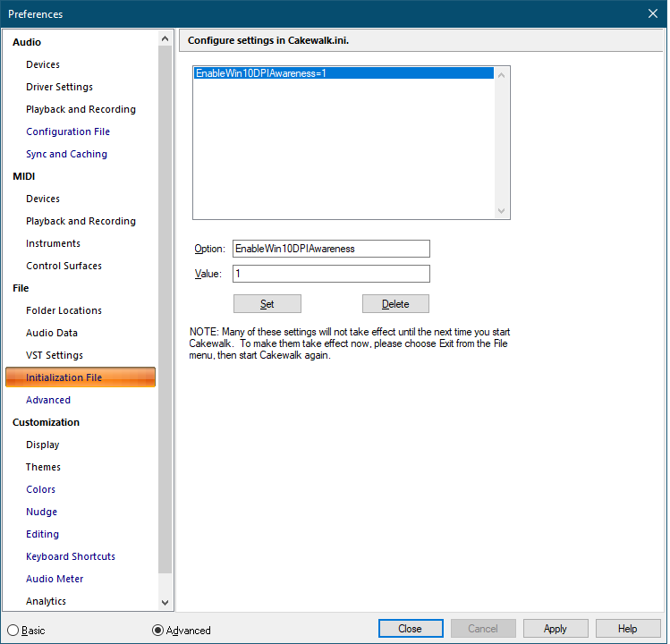Click the sidebar scrollbar thumb

[x=165, y=309]
